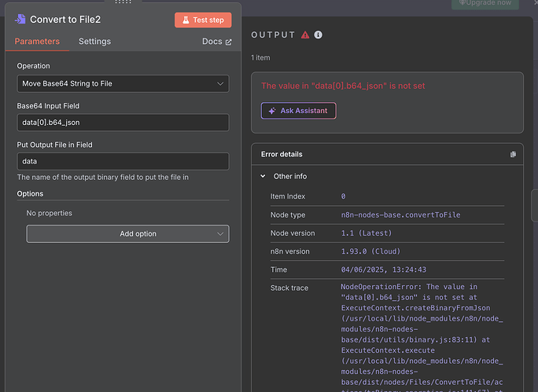The image size is (538, 392).
Task: Click the output binary field hint text
Action: [103, 178]
